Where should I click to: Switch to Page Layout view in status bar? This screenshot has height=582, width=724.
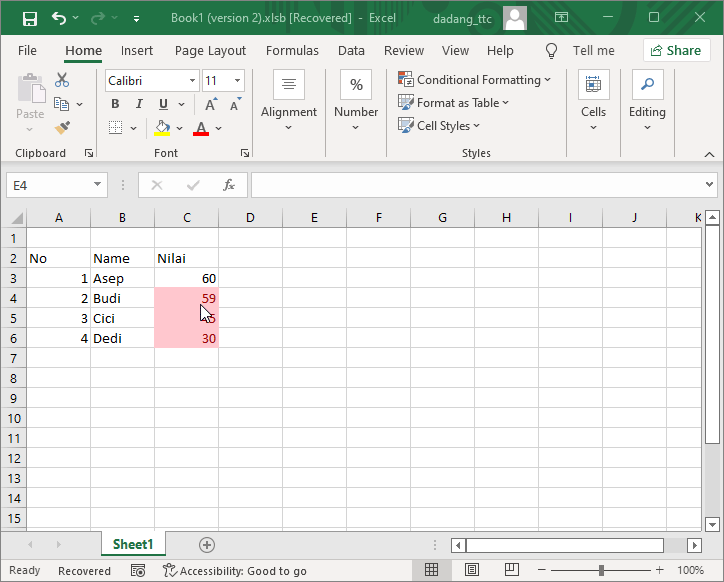click(468, 570)
